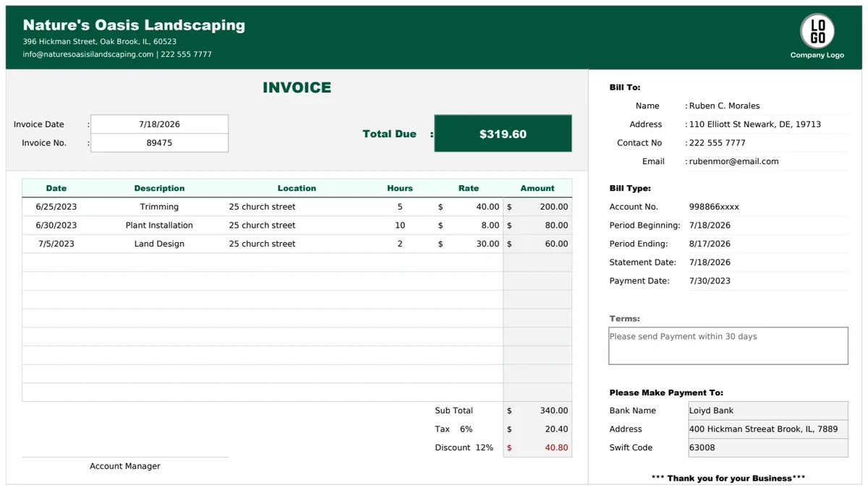The width and height of the screenshot is (868, 490).
Task: Click the Plant Installation description cell
Action: [159, 225]
